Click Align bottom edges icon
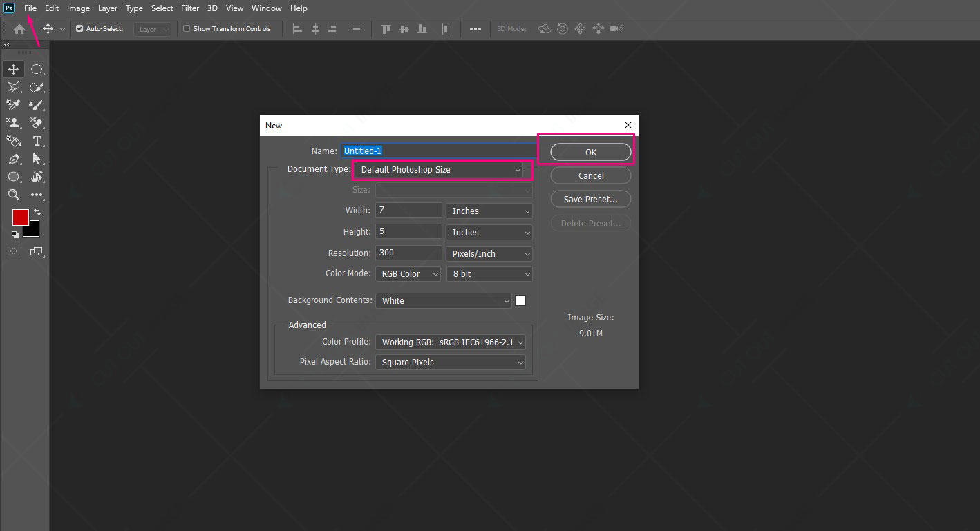The image size is (980, 531). [x=421, y=29]
